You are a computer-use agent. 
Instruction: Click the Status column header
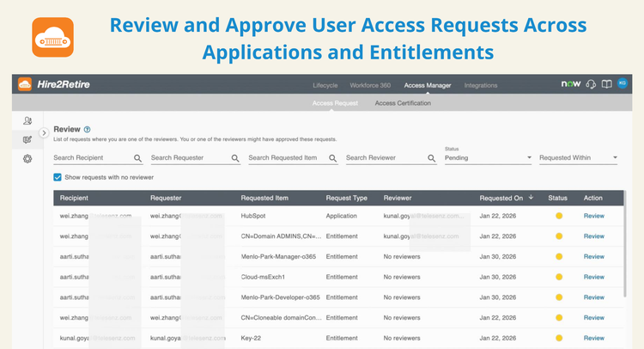557,198
